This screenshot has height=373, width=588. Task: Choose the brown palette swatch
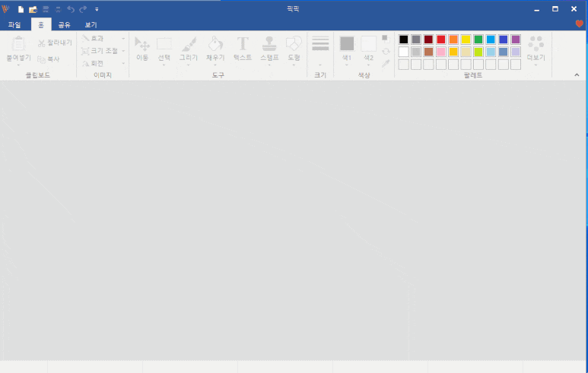pyautogui.click(x=428, y=52)
